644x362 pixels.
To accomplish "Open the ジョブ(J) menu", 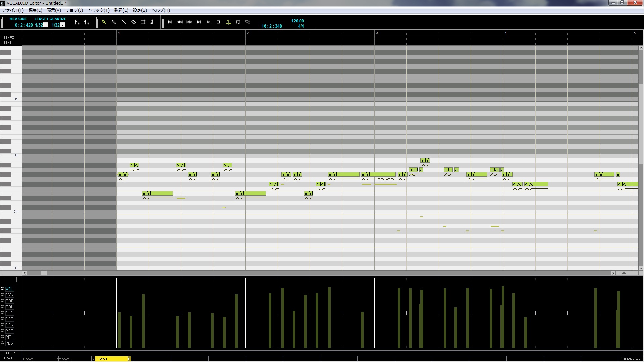I will [x=74, y=10].
